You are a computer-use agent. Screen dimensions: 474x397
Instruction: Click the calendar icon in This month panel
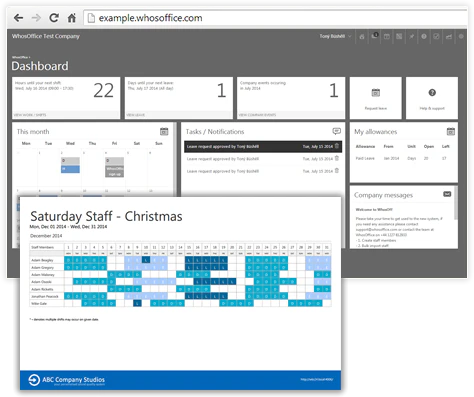(164, 131)
